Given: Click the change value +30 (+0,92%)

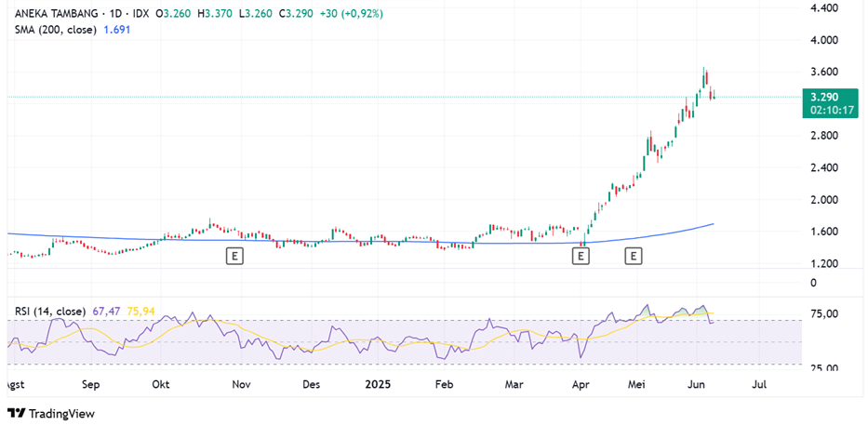Looking at the screenshot, I should [352, 14].
